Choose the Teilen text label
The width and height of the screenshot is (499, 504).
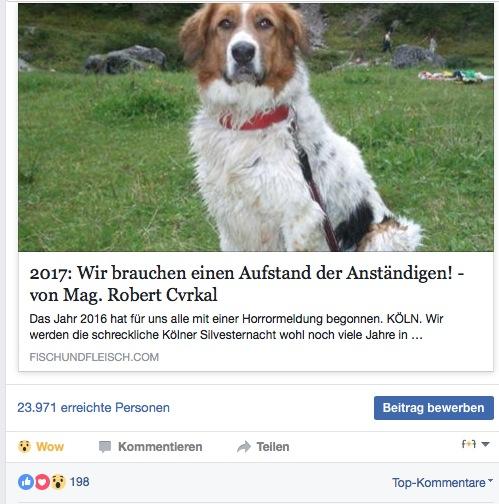273,447
